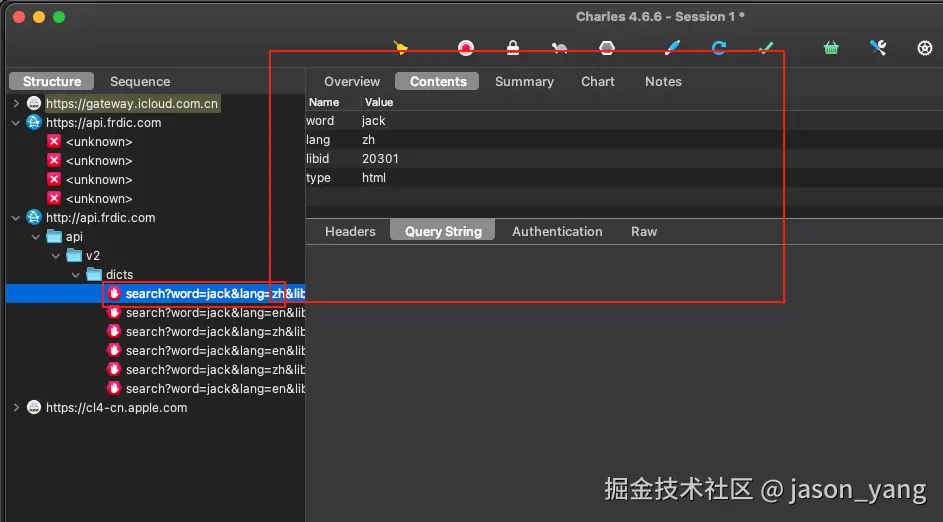Open the Authentication sub-tab
The image size is (943, 522).
click(x=557, y=232)
